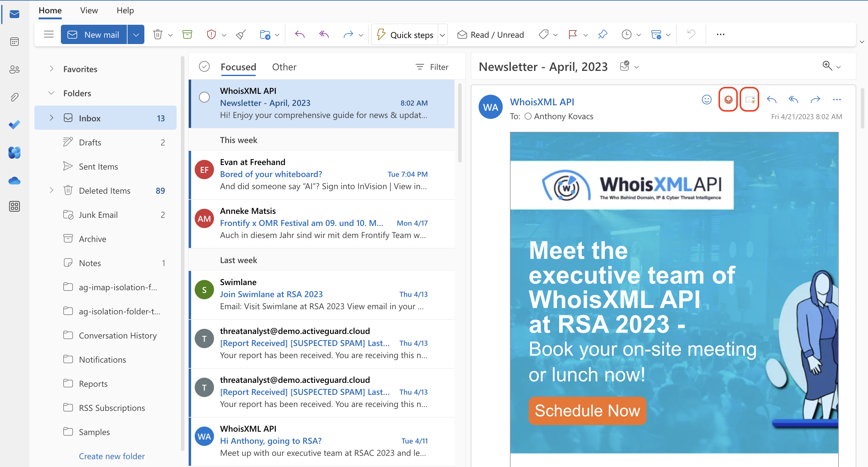Open the Conversation History folder
868x467 pixels.
tap(105, 335)
